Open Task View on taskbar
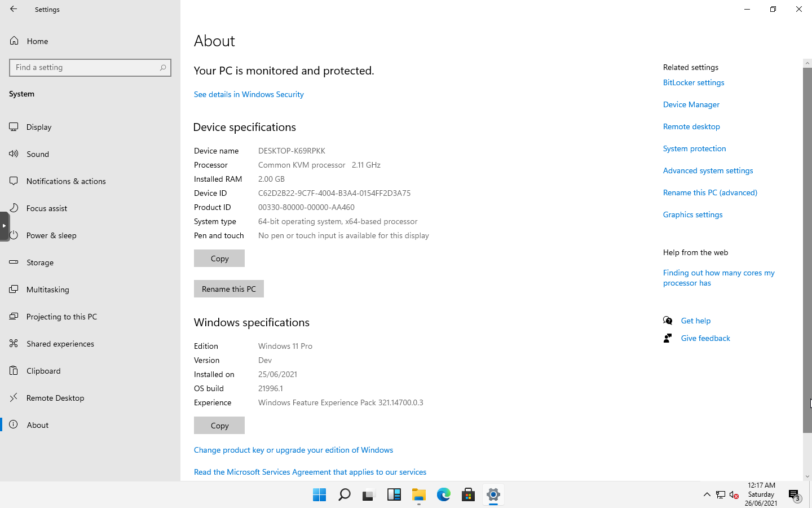Viewport: 812px width, 508px height. coord(369,495)
